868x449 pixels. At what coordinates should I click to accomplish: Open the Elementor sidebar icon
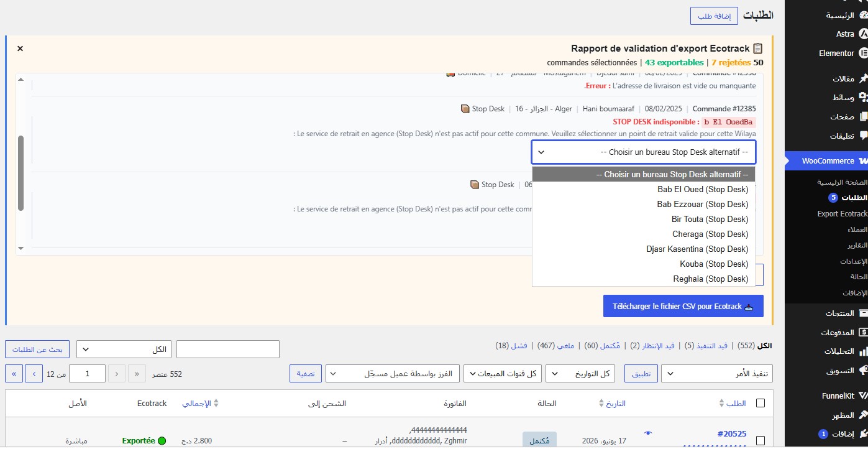863,53
